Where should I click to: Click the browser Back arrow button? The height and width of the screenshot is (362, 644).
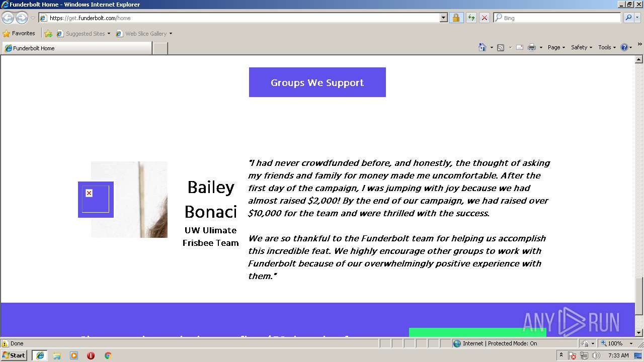(8, 18)
